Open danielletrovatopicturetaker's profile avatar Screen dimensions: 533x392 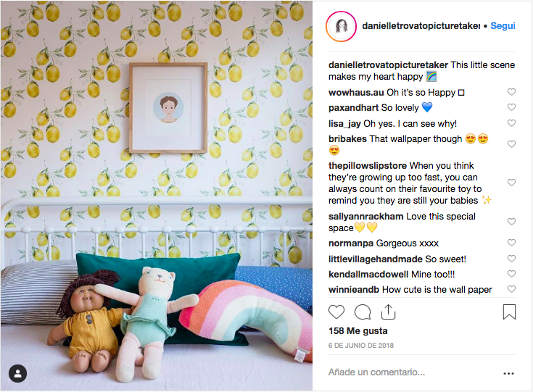point(341,27)
